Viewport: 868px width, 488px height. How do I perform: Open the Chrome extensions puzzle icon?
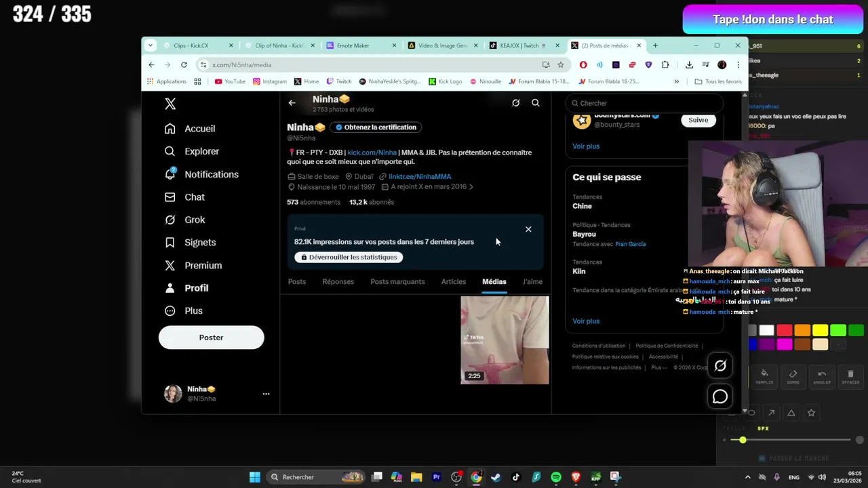coord(665,64)
